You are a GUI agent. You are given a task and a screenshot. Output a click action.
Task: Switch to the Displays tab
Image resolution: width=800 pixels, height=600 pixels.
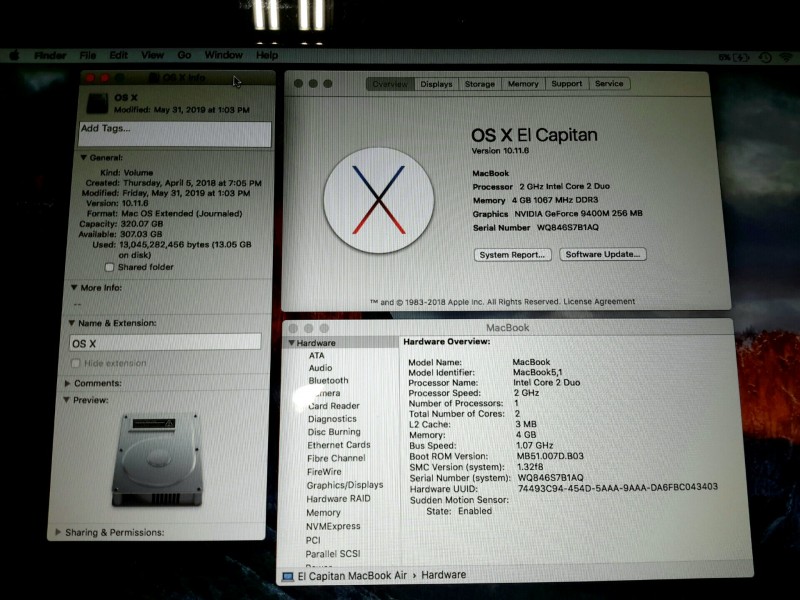tap(436, 84)
